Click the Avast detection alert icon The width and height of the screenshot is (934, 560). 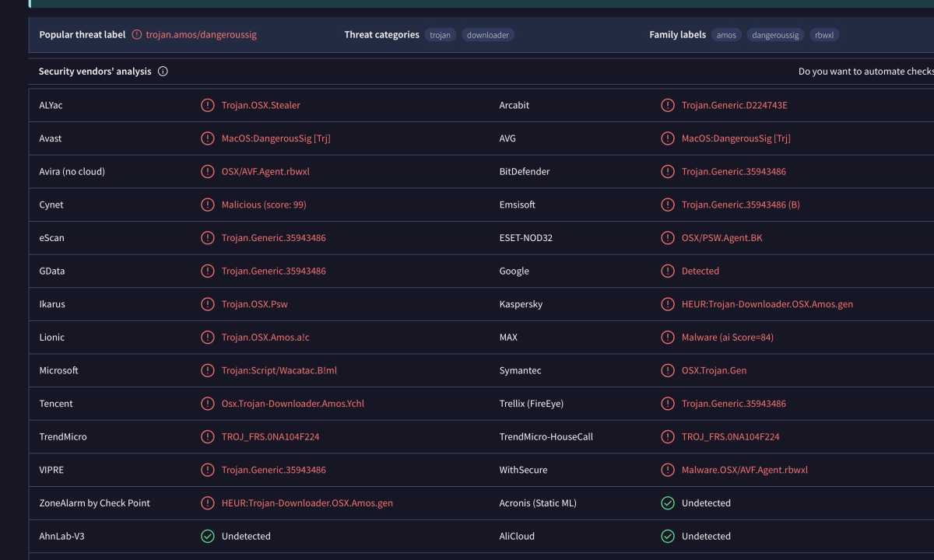207,138
